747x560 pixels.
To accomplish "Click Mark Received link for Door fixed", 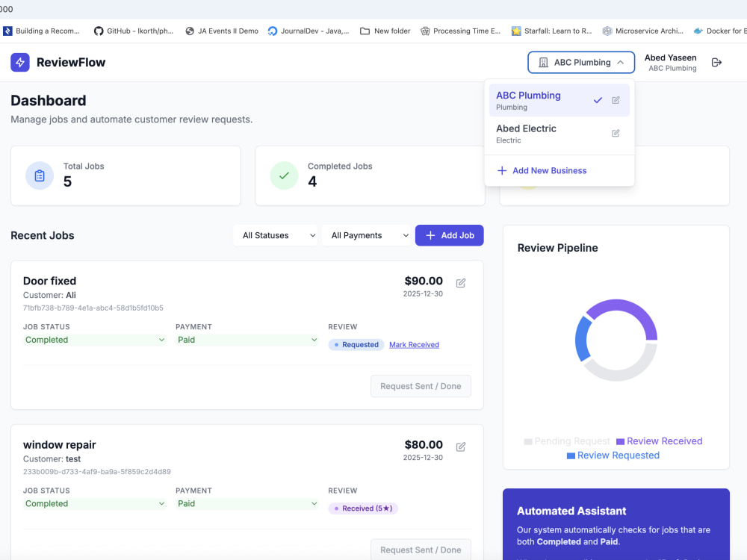I will coord(414,345).
